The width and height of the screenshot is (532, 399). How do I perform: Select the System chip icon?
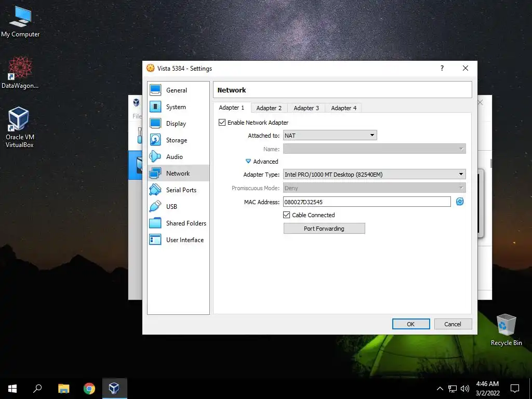click(155, 107)
